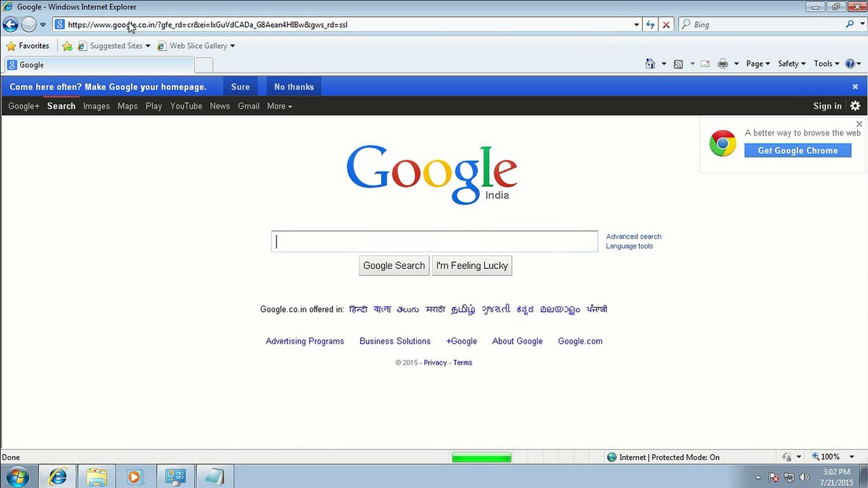Go to Maps in Google nav bar

(x=127, y=106)
